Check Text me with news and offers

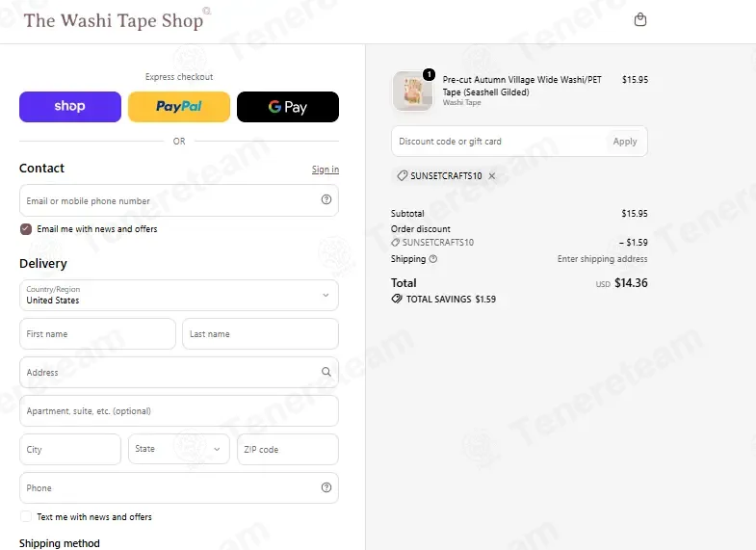(26, 516)
